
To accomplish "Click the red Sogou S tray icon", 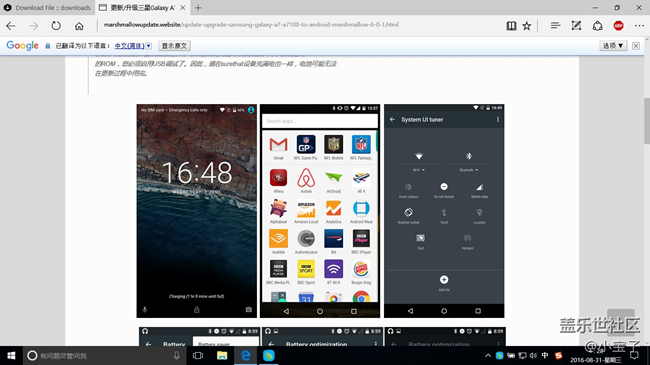I will 558,355.
